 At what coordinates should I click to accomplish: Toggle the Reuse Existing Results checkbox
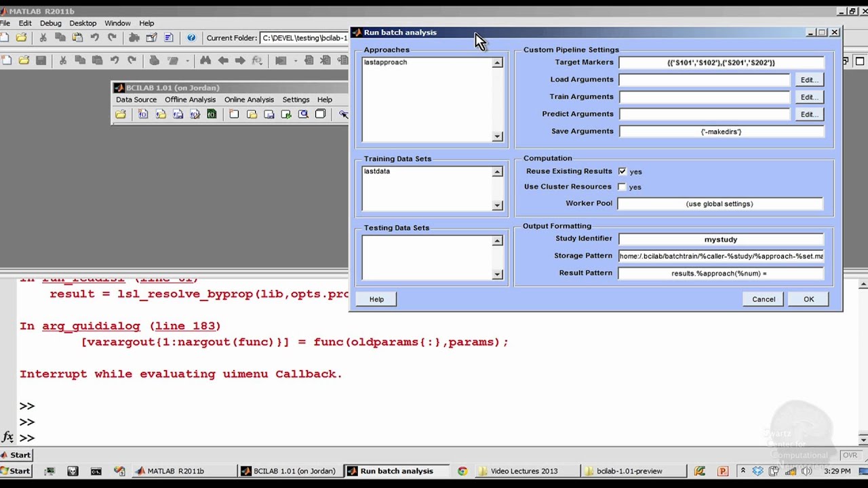(x=622, y=171)
